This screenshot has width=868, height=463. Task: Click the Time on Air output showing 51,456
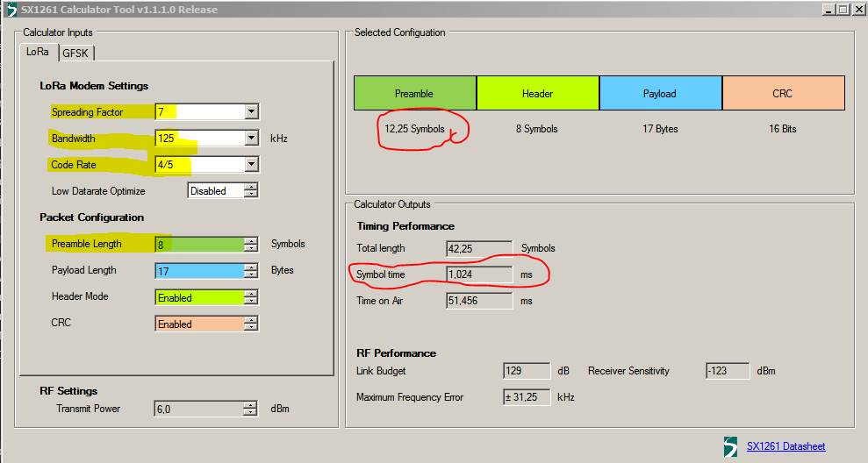tap(479, 301)
